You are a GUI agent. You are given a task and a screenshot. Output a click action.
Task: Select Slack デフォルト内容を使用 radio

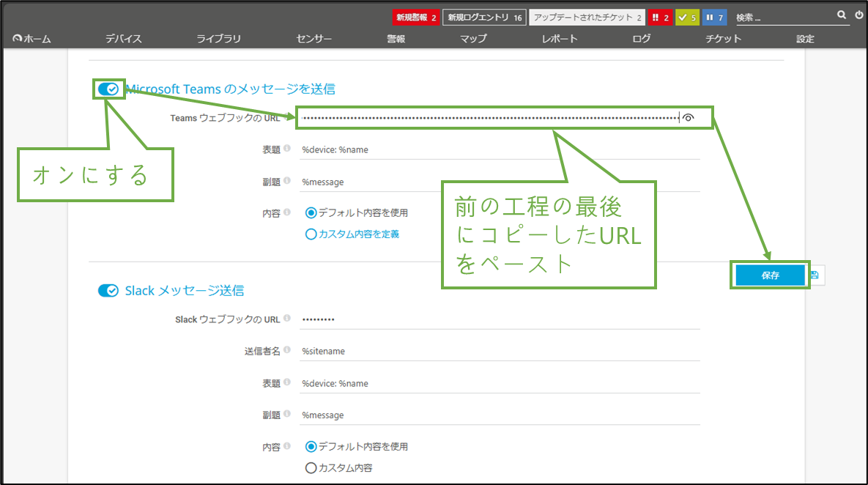coord(311,446)
